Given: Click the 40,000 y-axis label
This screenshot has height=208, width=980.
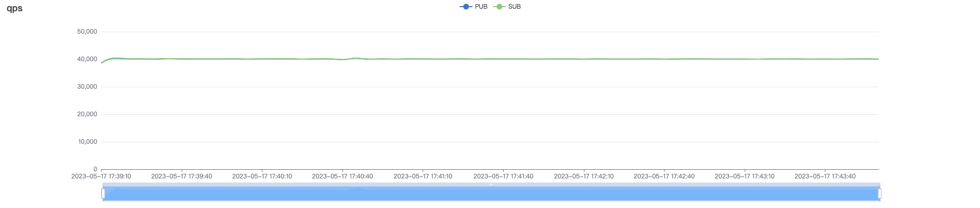Looking at the screenshot, I should 87,59.
